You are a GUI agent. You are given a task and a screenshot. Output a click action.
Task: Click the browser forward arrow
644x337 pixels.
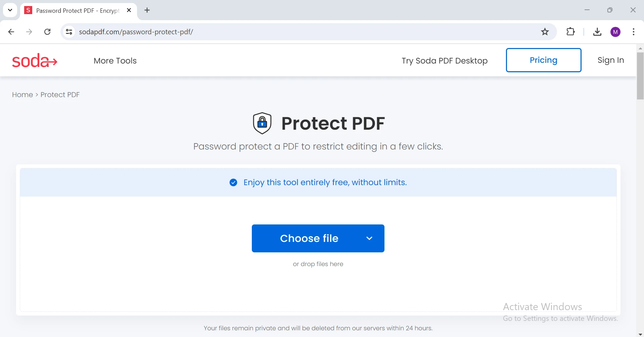pos(29,32)
